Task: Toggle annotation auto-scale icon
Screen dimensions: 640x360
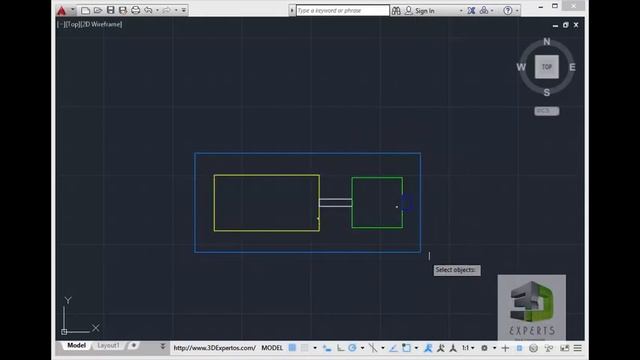Action: [441, 348]
